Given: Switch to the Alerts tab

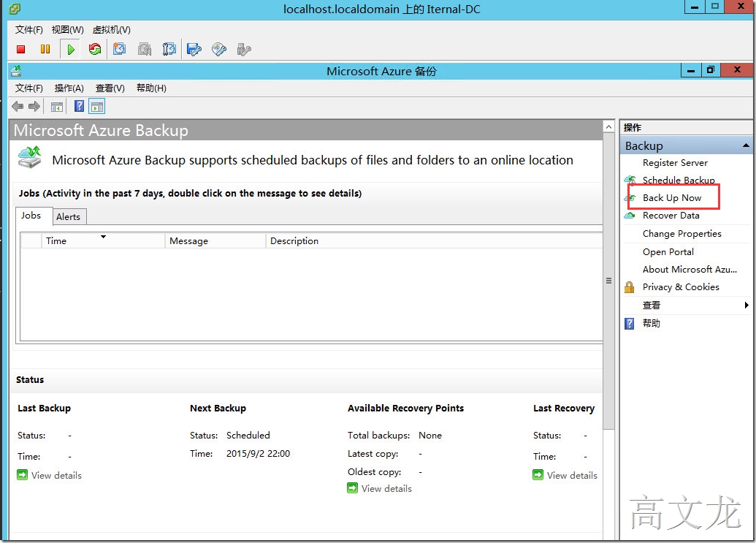Looking at the screenshot, I should [69, 217].
